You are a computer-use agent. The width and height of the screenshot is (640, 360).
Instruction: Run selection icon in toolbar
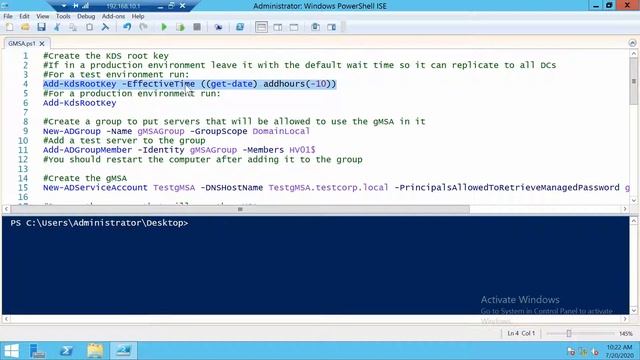click(x=180, y=27)
